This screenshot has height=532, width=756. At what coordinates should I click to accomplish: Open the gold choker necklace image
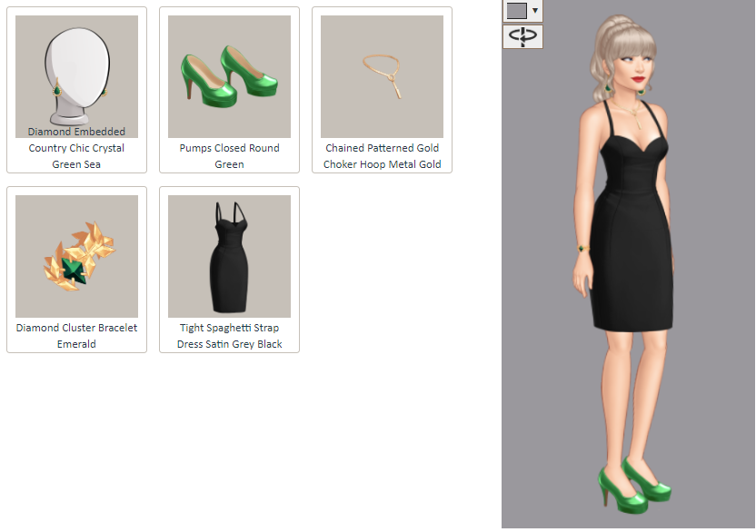pyautogui.click(x=382, y=76)
